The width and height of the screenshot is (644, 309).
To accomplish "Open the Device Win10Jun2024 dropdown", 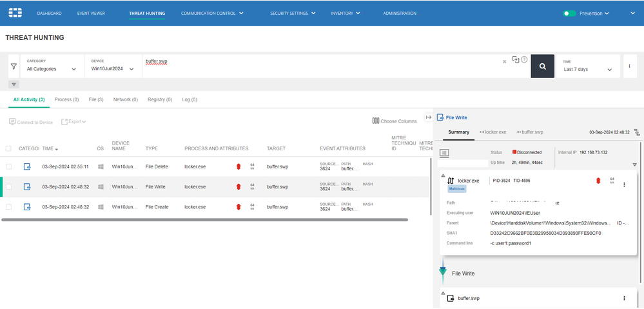I will coord(113,69).
